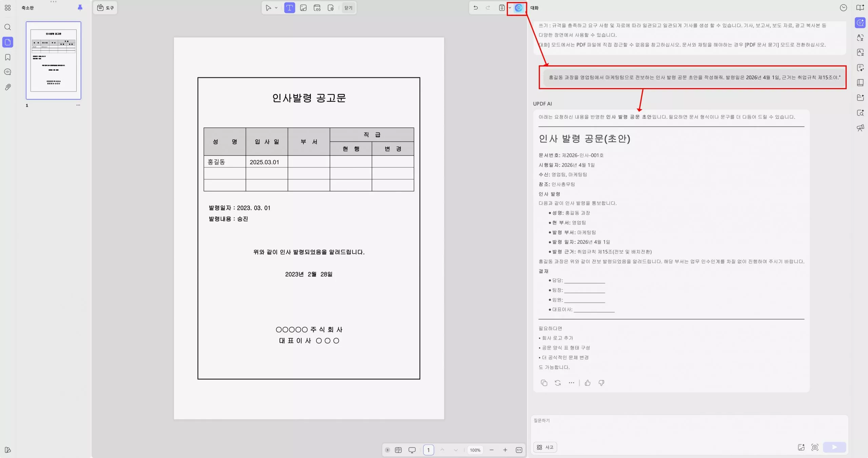This screenshot has width=868, height=458.
Task: Open the paperclip attachments panel
Action: click(7, 87)
